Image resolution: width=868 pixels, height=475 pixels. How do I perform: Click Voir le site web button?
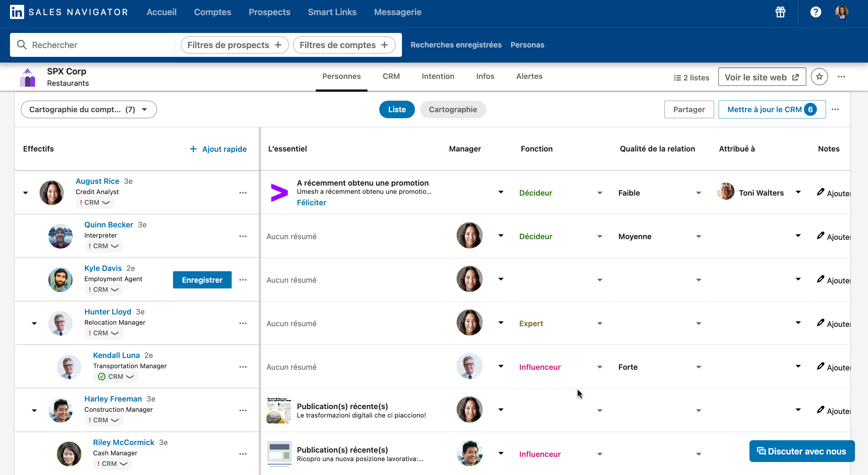tap(762, 77)
